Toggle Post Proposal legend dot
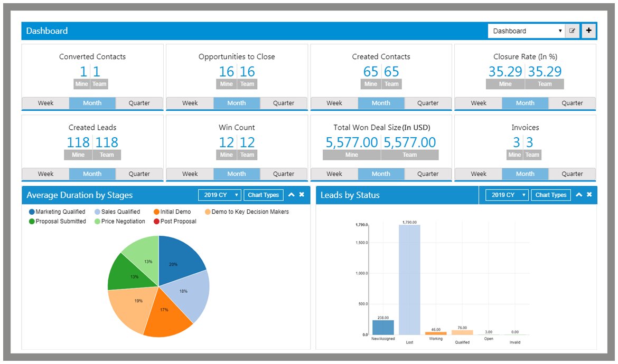 tap(156, 222)
